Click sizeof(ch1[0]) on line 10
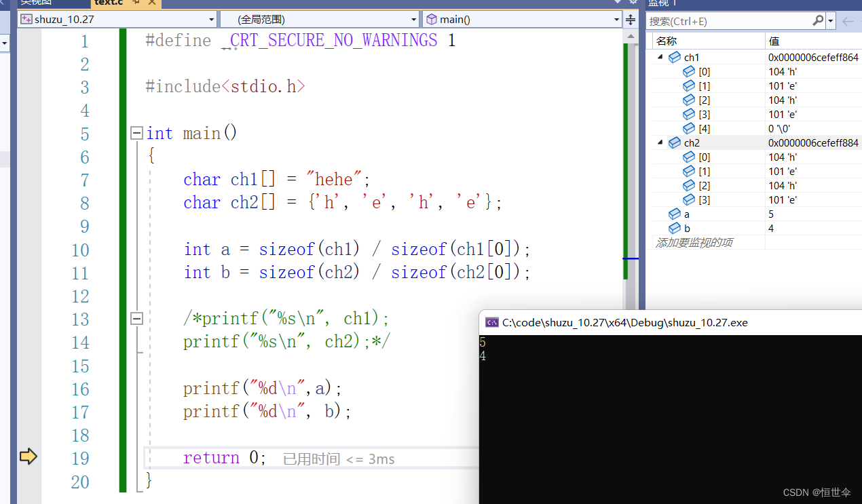862x504 pixels. [x=455, y=250]
